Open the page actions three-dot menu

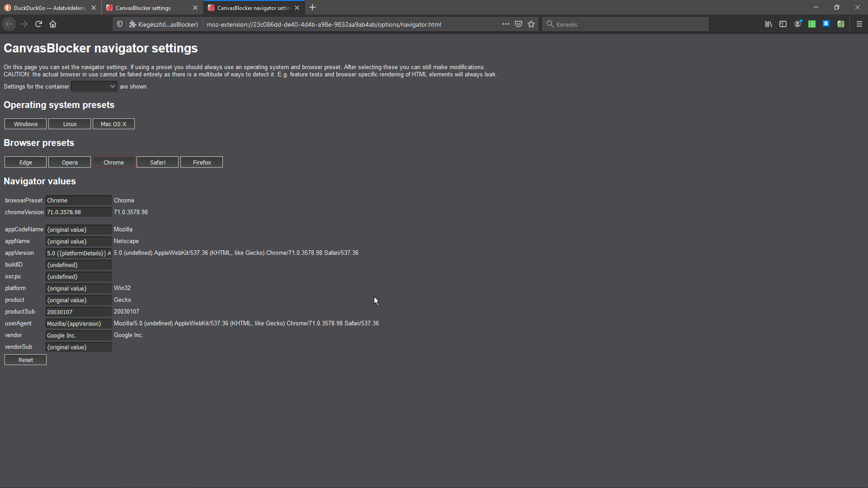pyautogui.click(x=505, y=24)
